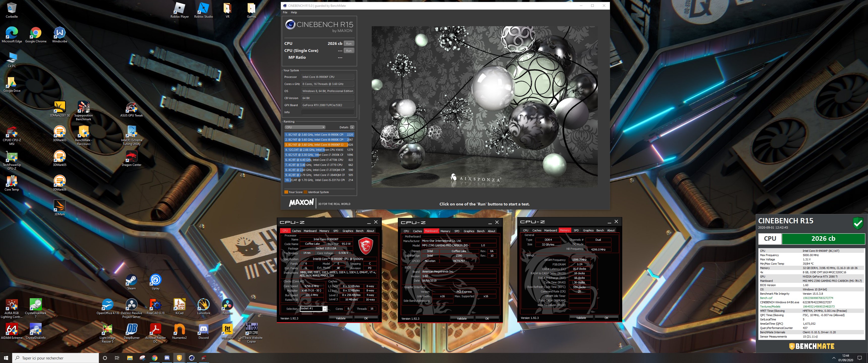Run the Cinebench CPU test
Viewport: 868px width, 363px height.
tap(349, 43)
